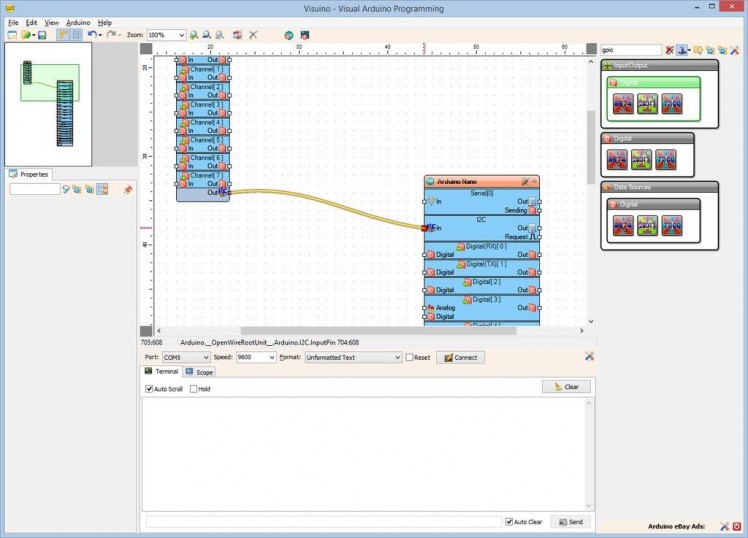Tick the Reset checkbox

coord(409,357)
